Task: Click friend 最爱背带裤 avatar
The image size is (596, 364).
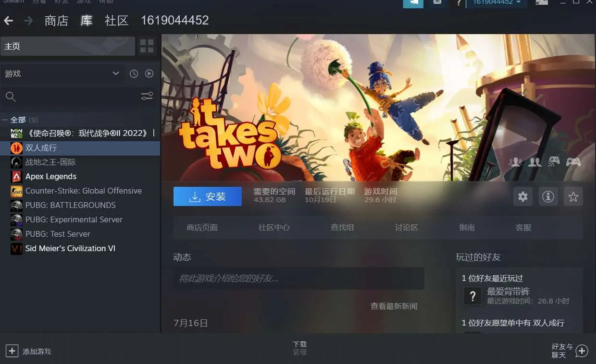Action: click(472, 296)
